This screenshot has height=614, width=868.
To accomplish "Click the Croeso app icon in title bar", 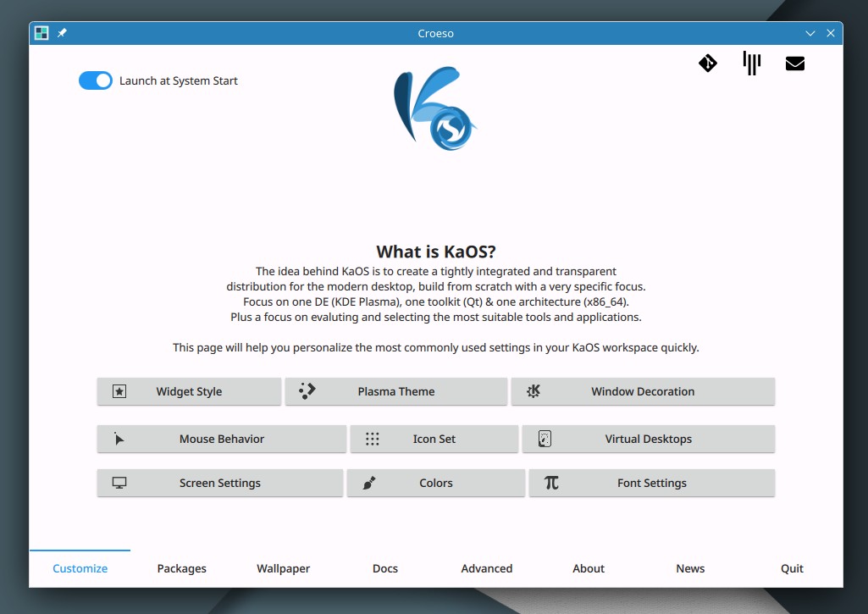I will click(x=41, y=33).
